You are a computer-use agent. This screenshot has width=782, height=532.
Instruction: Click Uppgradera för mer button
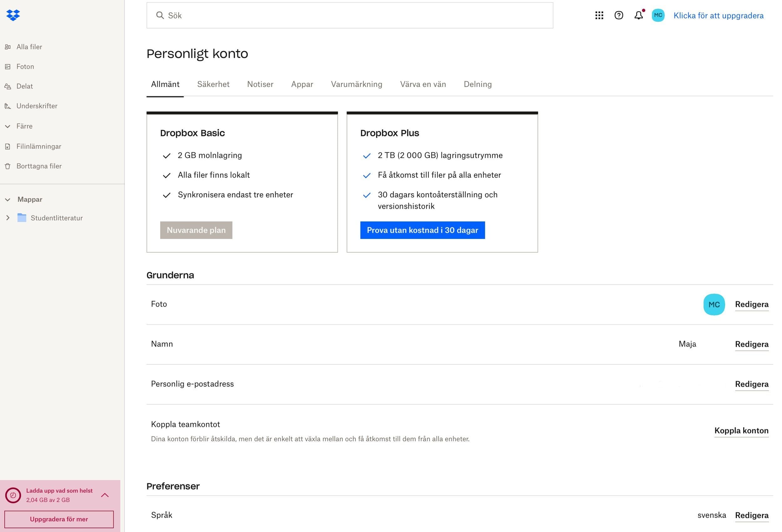(59, 519)
